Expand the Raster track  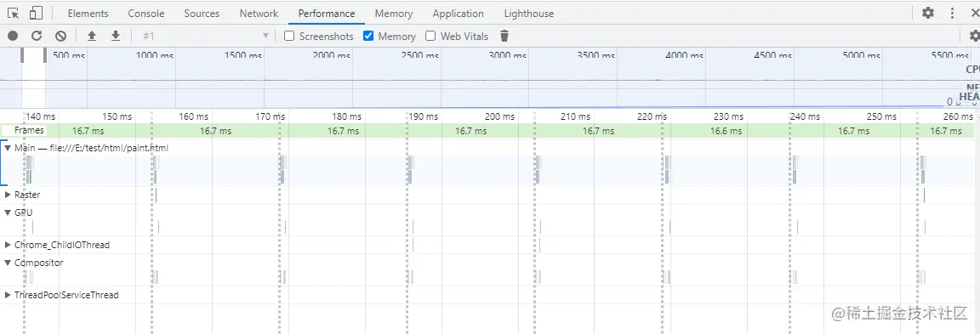pyautogui.click(x=9, y=195)
